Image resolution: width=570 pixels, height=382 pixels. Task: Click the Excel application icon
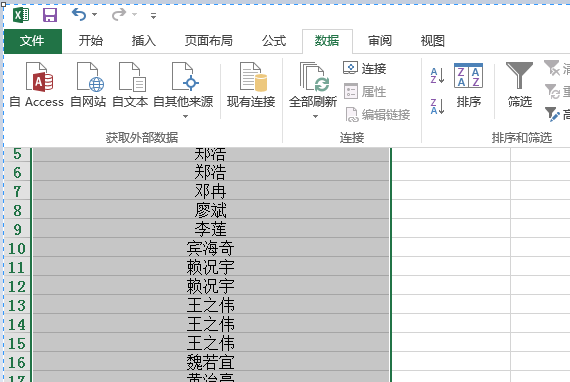(x=21, y=15)
